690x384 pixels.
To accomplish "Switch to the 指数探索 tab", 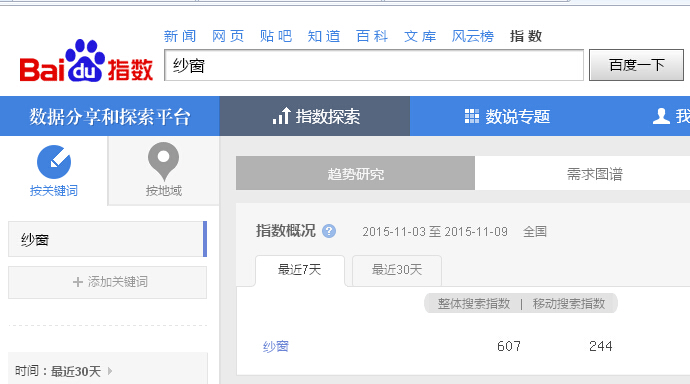I will [x=315, y=116].
